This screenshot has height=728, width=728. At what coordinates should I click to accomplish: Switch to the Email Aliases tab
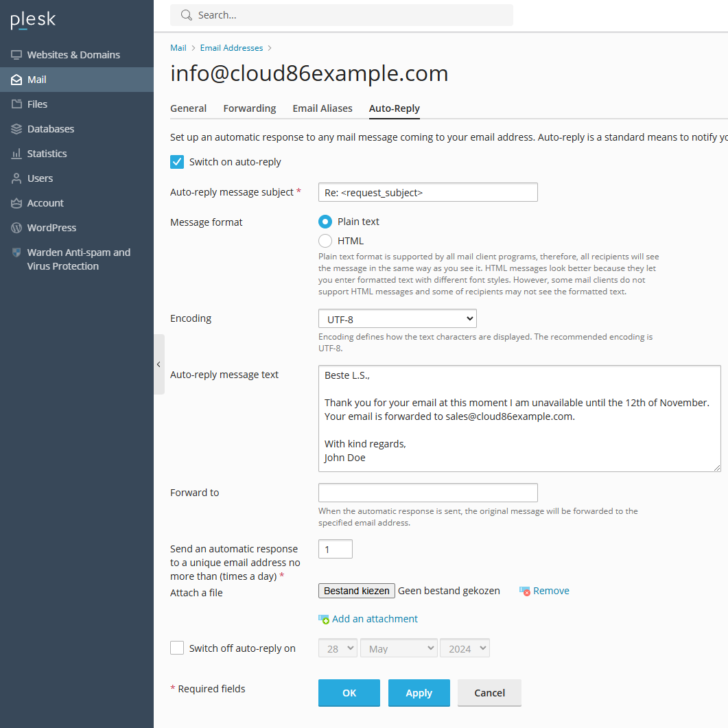click(x=322, y=108)
